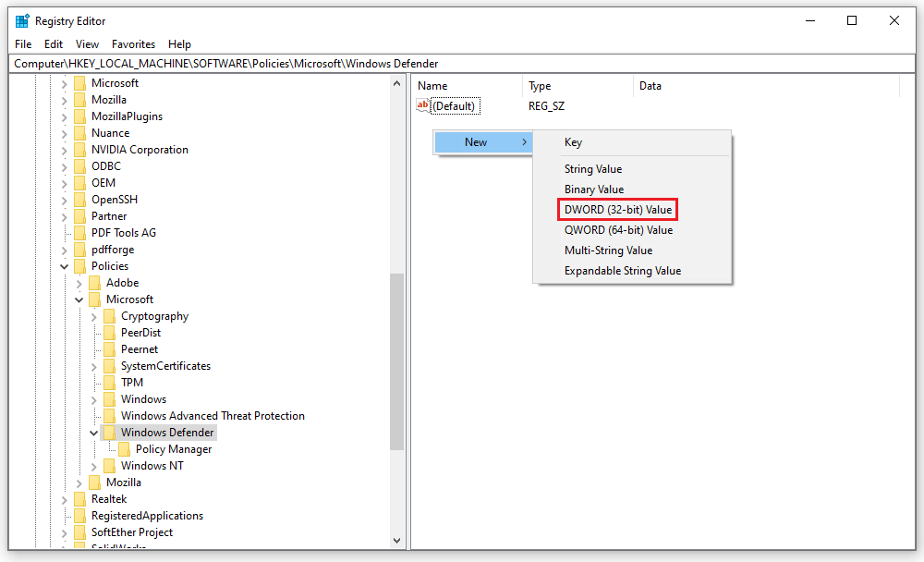
Task: Click the Name column header
Action: coord(467,86)
